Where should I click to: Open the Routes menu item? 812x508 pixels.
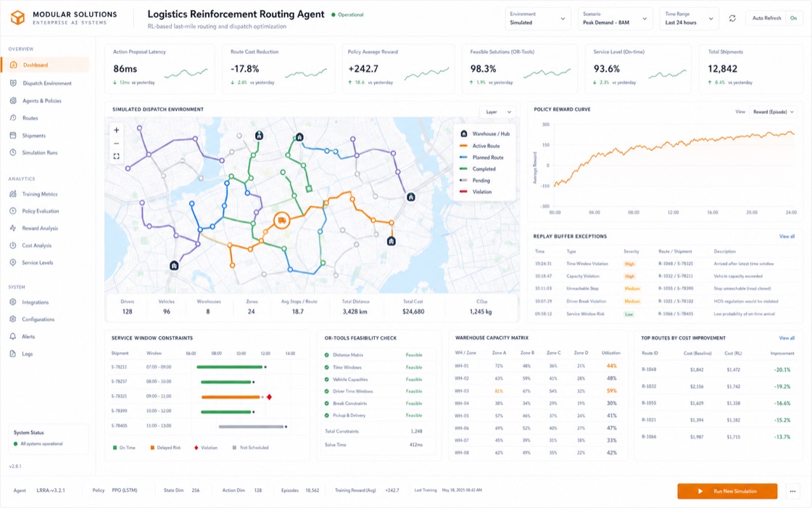pos(30,118)
